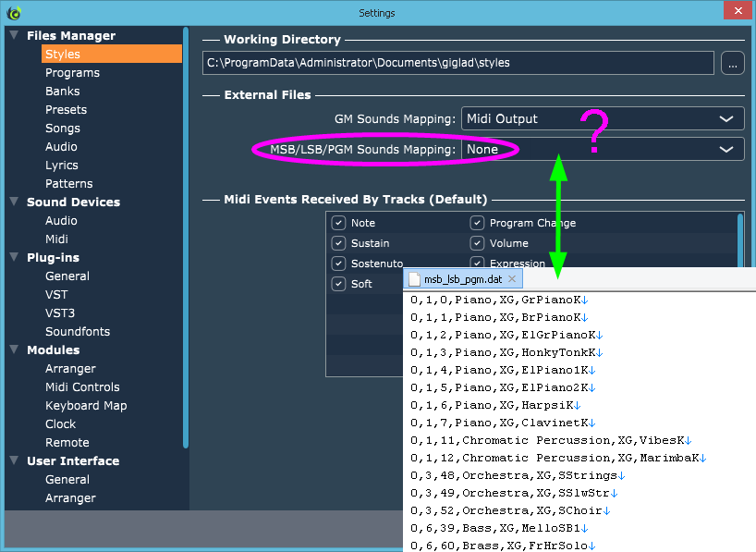Close the Settings window
756x552 pixels.
tap(738, 10)
